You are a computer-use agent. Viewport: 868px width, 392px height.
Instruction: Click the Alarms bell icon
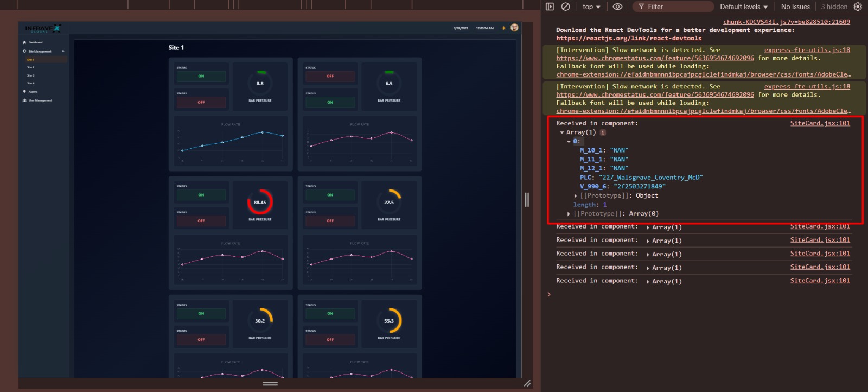pos(24,92)
